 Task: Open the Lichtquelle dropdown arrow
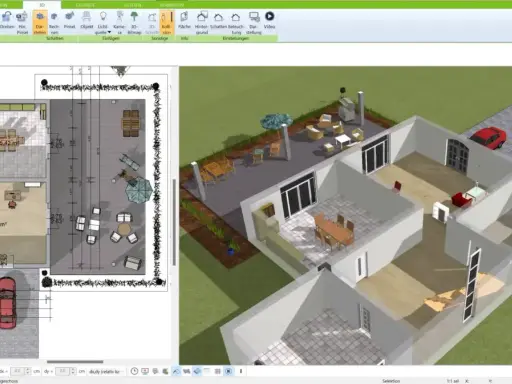pos(109,32)
